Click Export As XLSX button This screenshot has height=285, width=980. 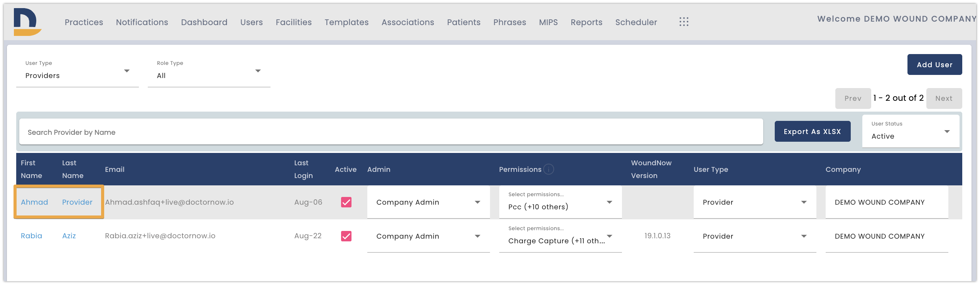point(813,131)
